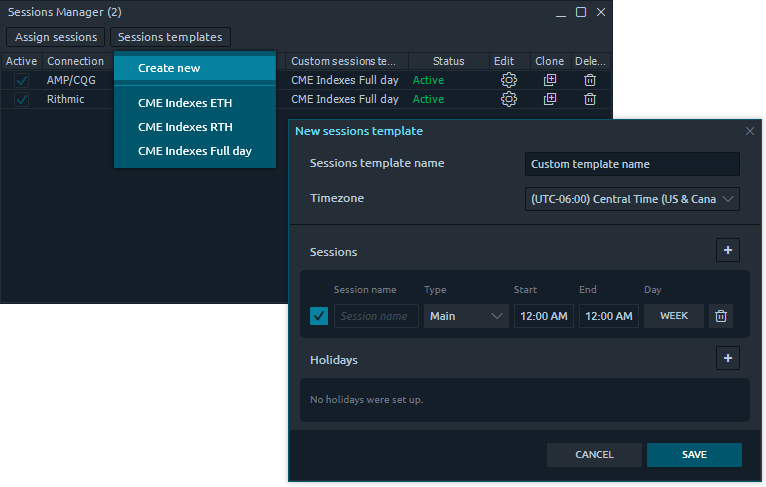
Task: Disable the session row checkbox in template
Action: (319, 316)
